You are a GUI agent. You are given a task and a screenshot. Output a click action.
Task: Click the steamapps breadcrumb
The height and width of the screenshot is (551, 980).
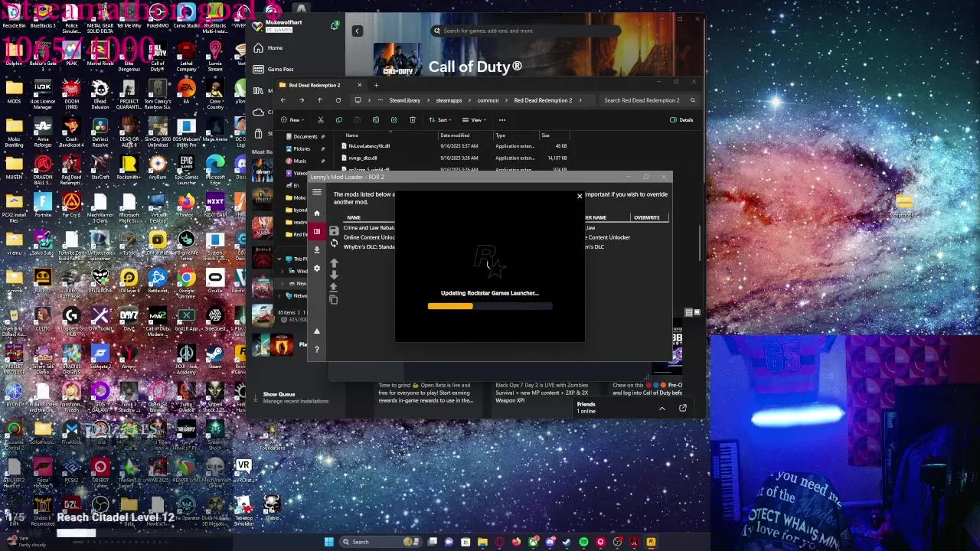coord(449,100)
